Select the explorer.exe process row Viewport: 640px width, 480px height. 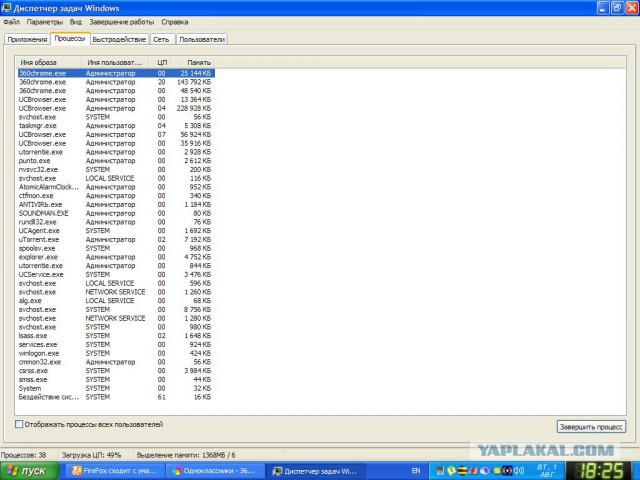[116, 257]
